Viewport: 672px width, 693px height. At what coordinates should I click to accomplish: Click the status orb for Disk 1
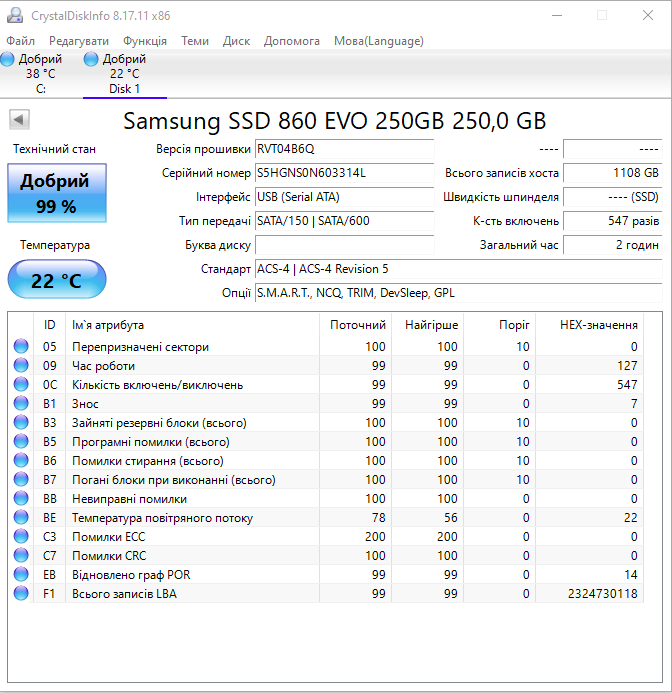(91, 59)
